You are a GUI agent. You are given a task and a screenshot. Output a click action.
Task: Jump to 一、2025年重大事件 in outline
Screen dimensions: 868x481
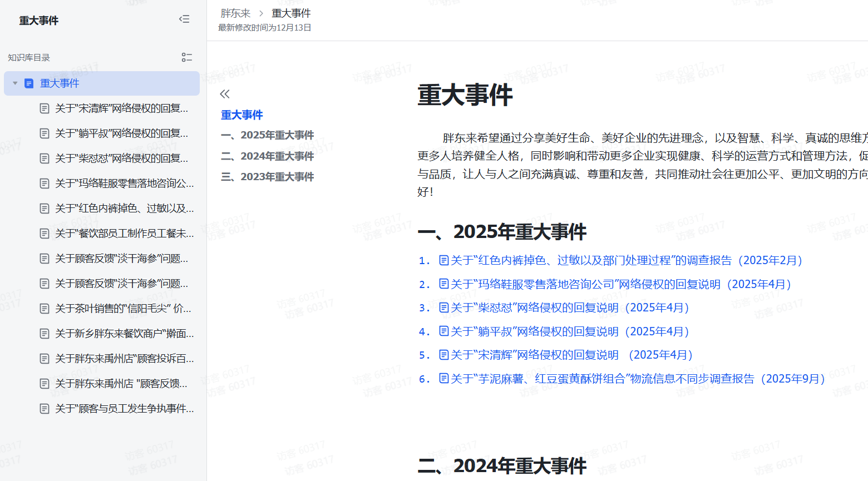268,135
